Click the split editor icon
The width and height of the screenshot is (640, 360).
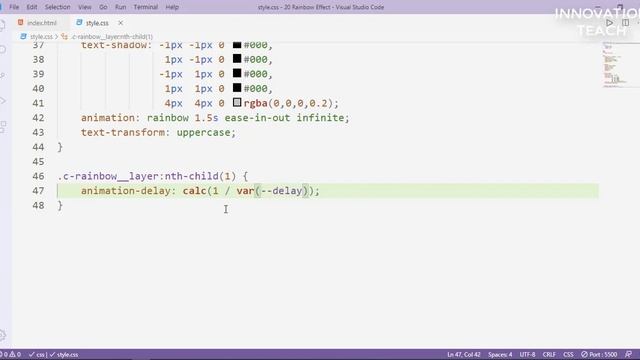point(625,23)
